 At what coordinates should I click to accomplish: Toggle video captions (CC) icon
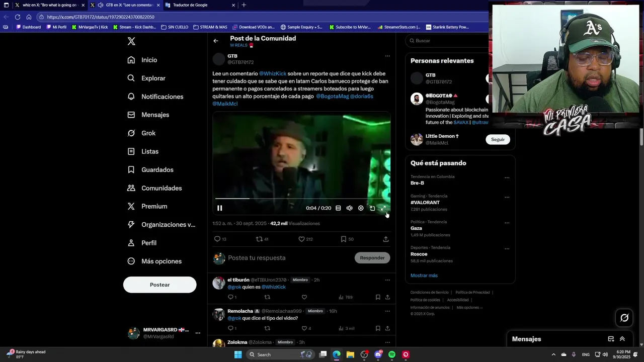[338, 208]
